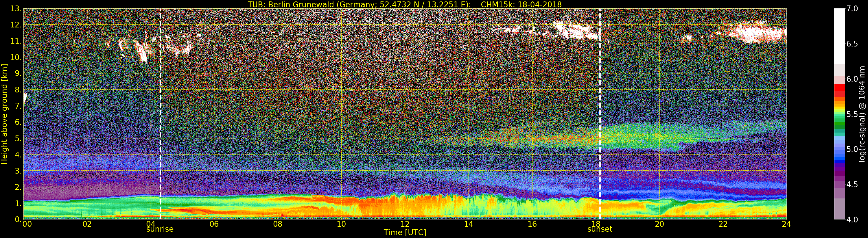Click the '8.' height tick label
Image resolution: width=868 pixels, height=238 pixels.
click(18, 90)
